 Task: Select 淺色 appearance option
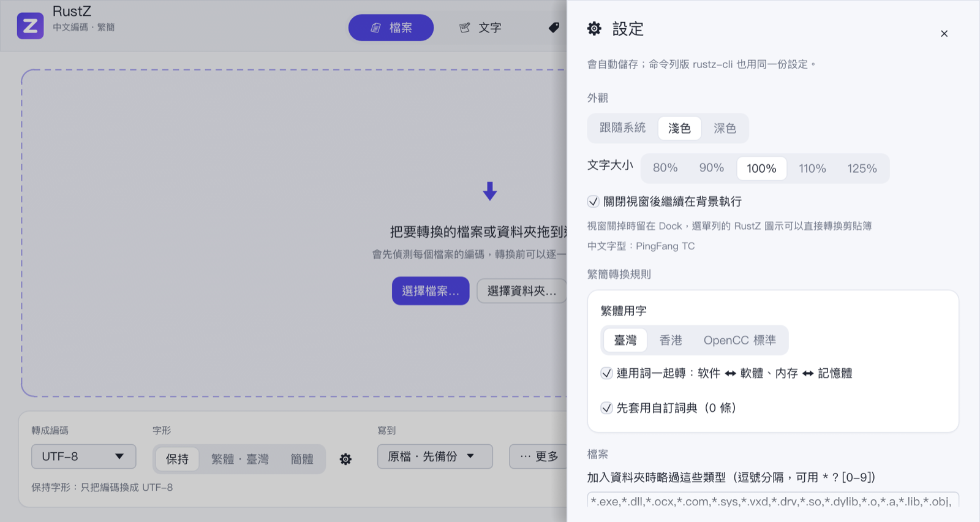tap(679, 128)
